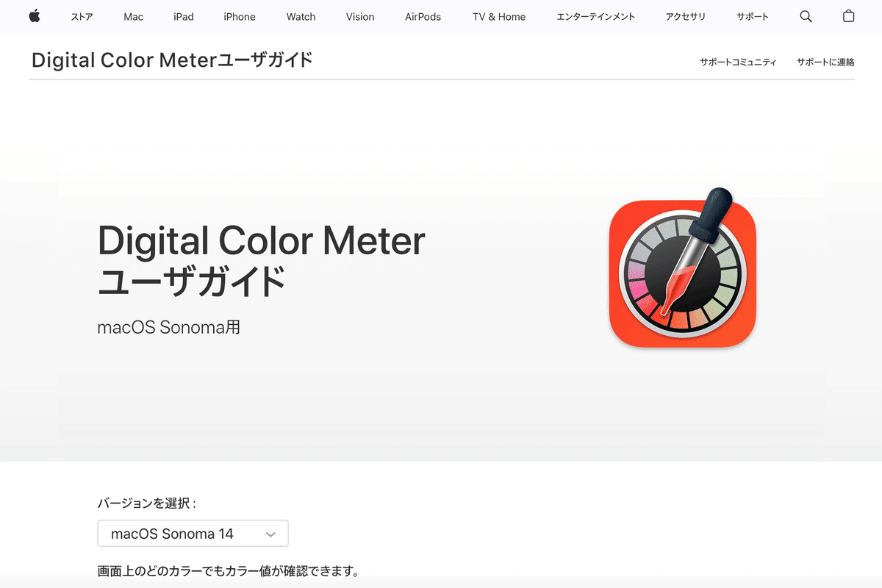Open the ストア menu item
The image size is (882, 588).
pyautogui.click(x=82, y=17)
